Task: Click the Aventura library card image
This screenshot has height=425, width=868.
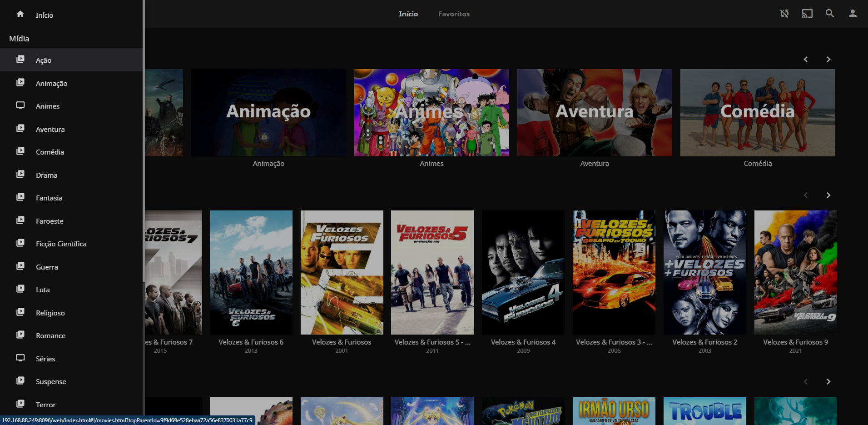Action: coord(595,113)
